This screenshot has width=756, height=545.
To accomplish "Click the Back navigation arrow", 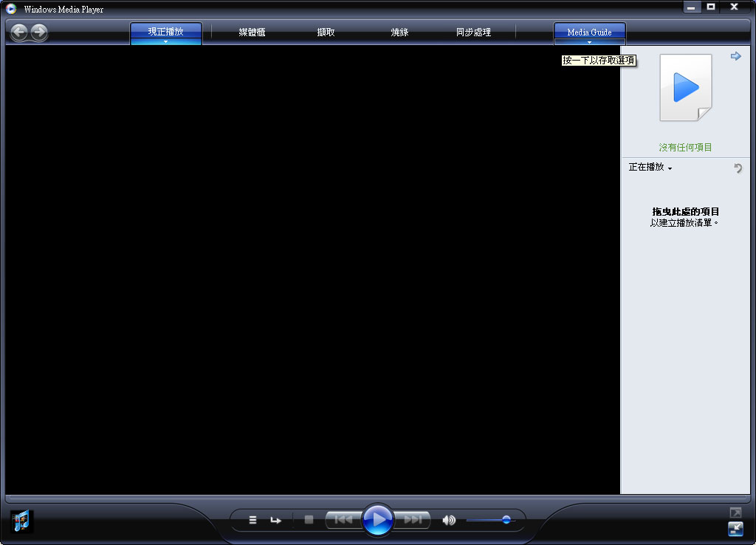I will point(19,32).
